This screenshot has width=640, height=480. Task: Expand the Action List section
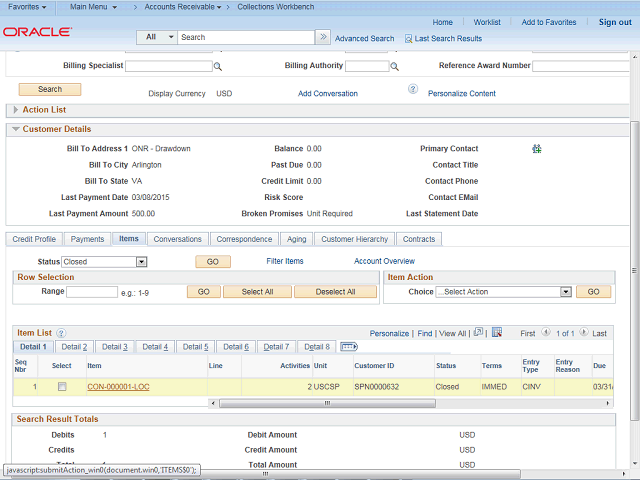tap(15, 110)
